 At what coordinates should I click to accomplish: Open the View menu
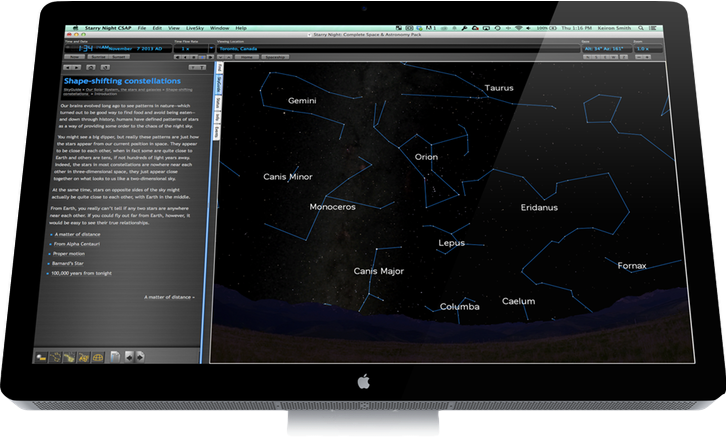(174, 28)
